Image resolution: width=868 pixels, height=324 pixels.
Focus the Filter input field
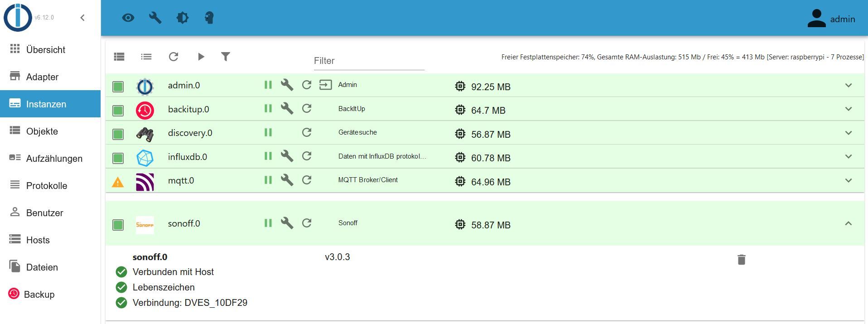pyautogui.click(x=369, y=61)
